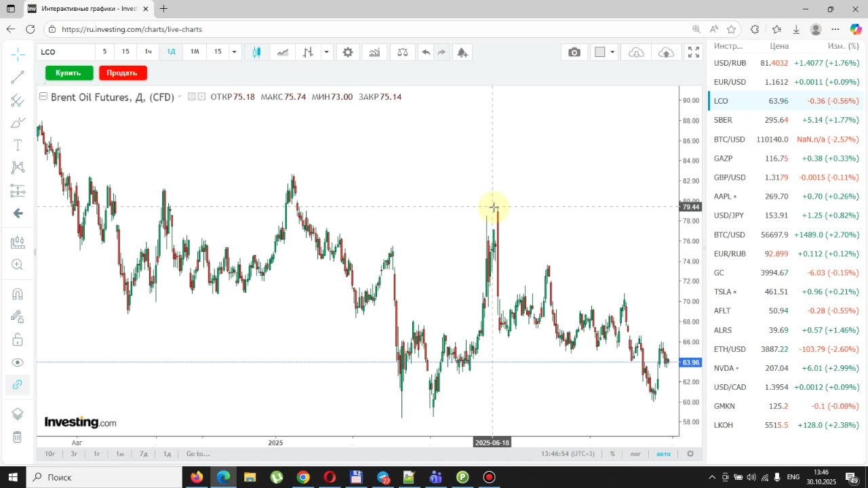868x488 pixels.
Task: Select the trend line drawing tool
Action: coord(18,77)
